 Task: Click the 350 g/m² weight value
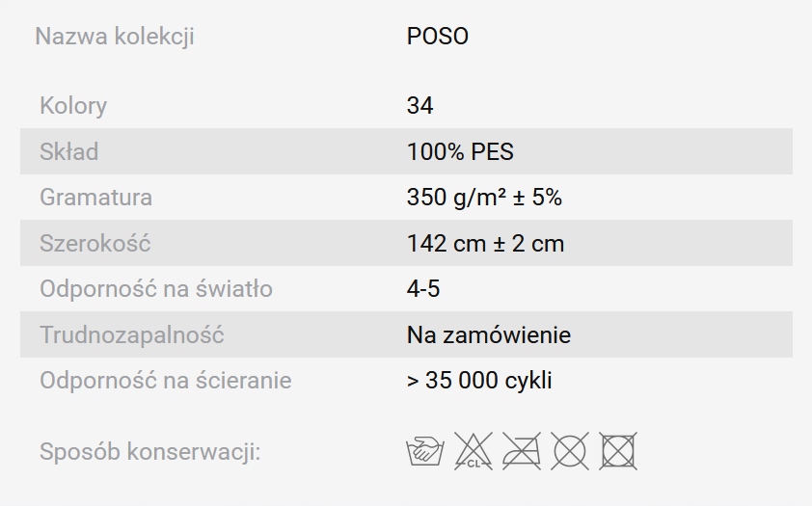tap(484, 198)
